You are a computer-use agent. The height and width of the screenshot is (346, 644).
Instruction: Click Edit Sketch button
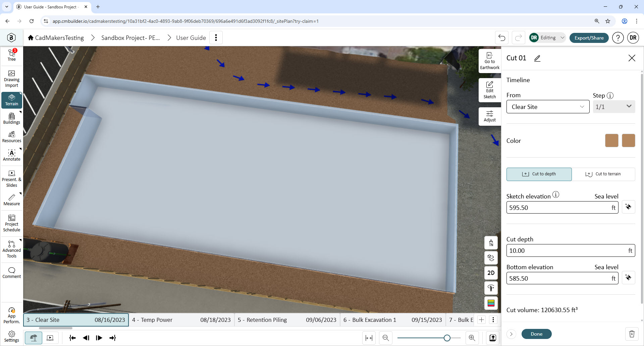[x=490, y=90]
